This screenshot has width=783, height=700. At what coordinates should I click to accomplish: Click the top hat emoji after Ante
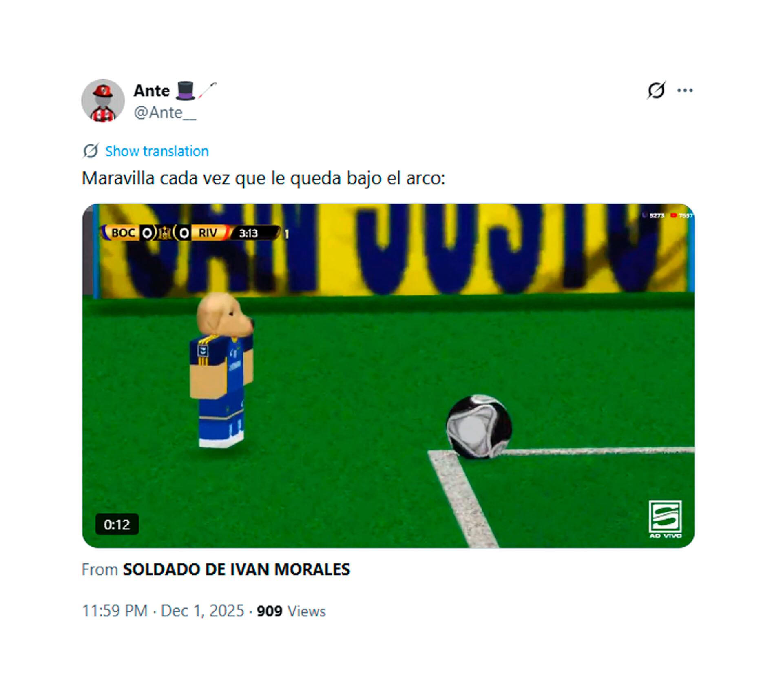click(x=186, y=91)
